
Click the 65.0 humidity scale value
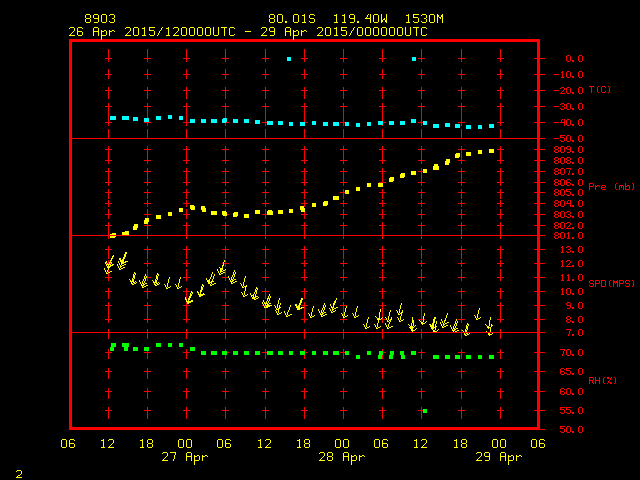coord(571,372)
